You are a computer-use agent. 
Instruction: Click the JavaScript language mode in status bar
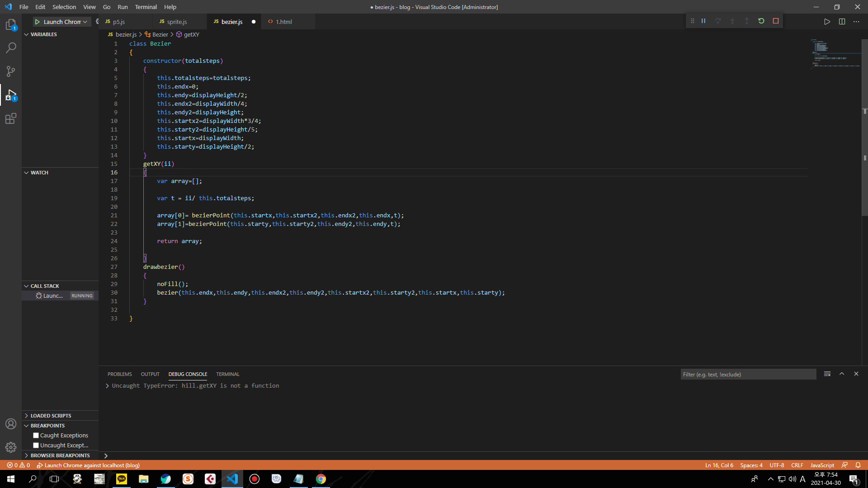821,465
